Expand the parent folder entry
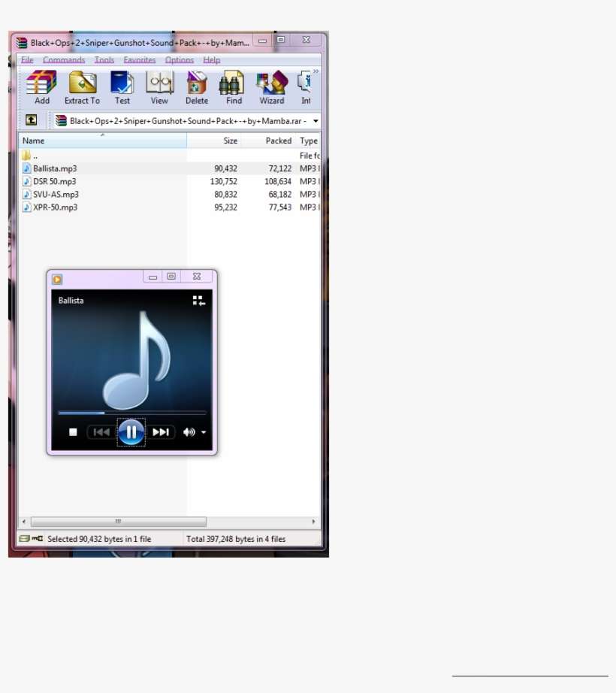 pos(35,155)
